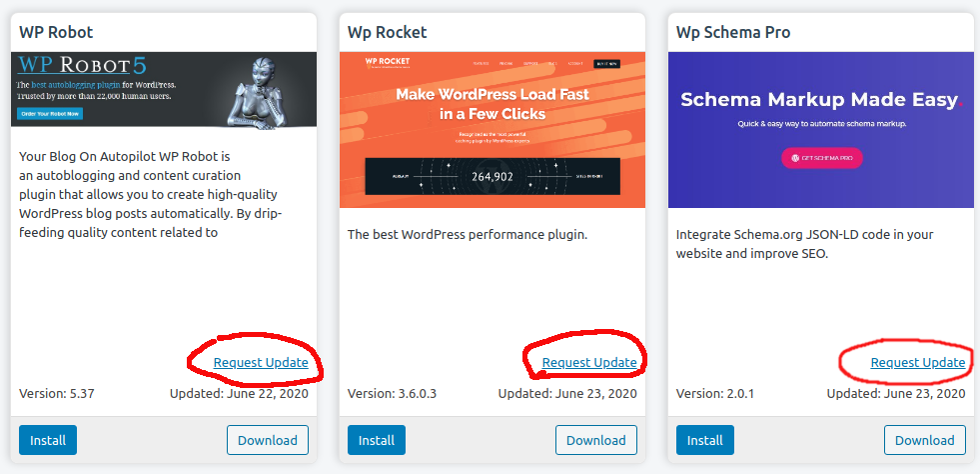The width and height of the screenshot is (980, 474).
Task: Click 'Make WordPress Load Fast' banner headline
Action: [492, 94]
